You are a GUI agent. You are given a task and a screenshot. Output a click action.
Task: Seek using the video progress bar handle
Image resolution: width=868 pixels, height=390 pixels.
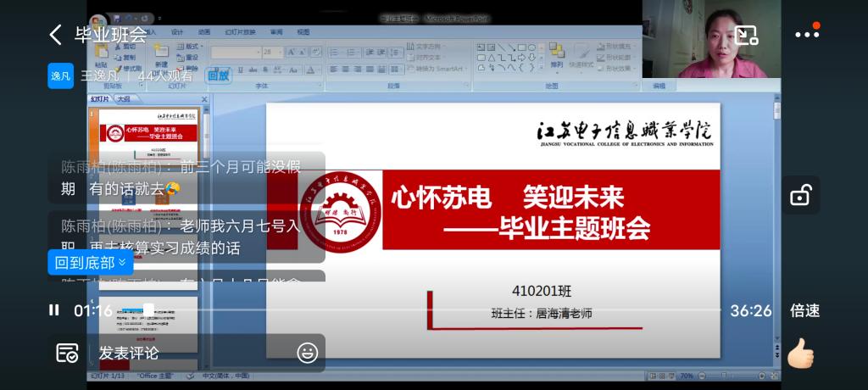148,310
